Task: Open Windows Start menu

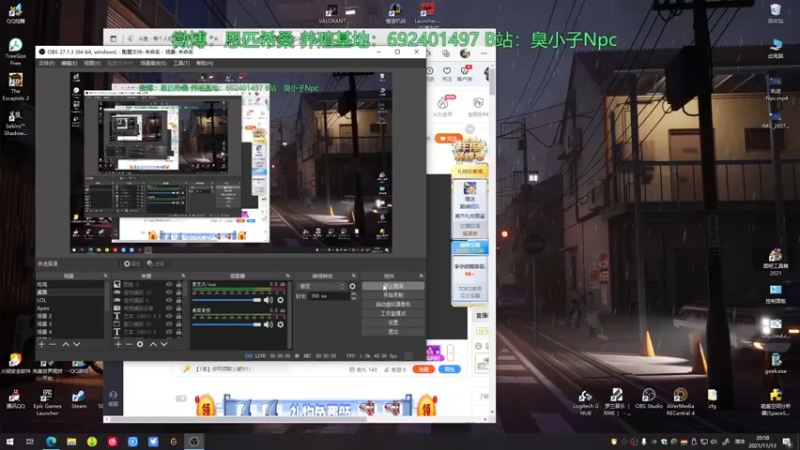Action: point(10,441)
